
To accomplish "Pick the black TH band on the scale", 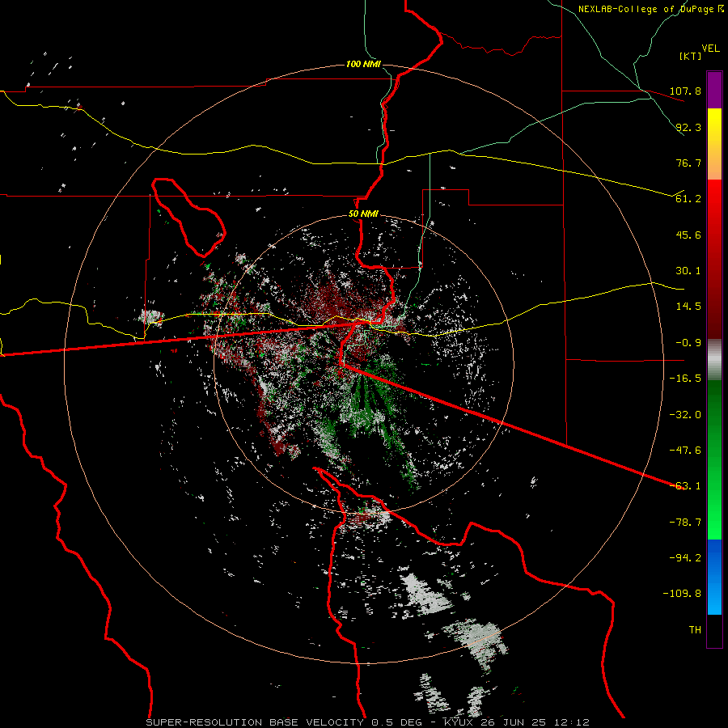I will pyautogui.click(x=714, y=631).
